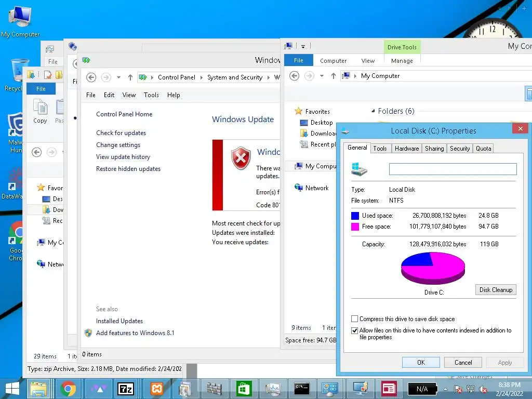532x399 pixels.
Task: Open the Command Prompt taskbar icon
Action: 302,389
